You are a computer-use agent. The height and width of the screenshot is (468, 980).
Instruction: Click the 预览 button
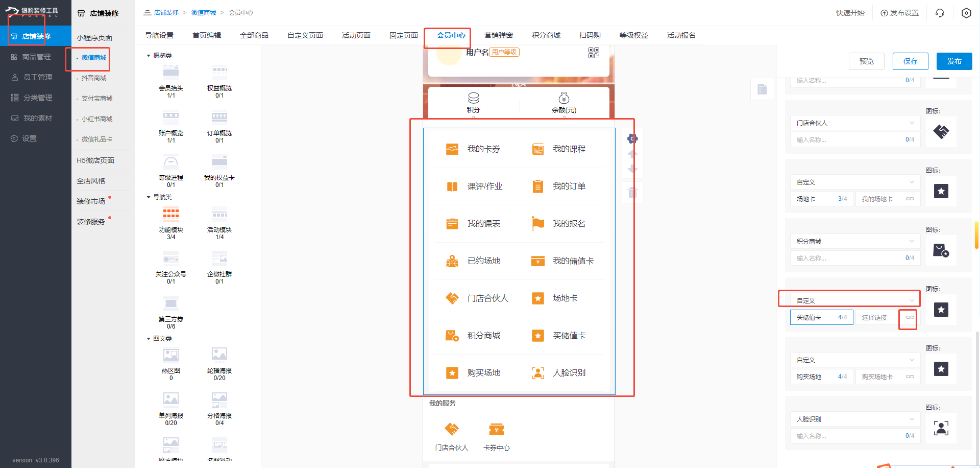[x=866, y=61]
